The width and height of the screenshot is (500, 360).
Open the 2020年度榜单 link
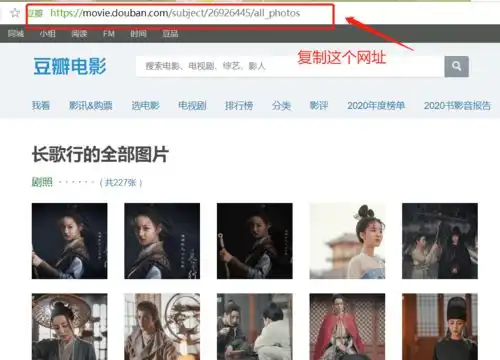click(x=376, y=105)
